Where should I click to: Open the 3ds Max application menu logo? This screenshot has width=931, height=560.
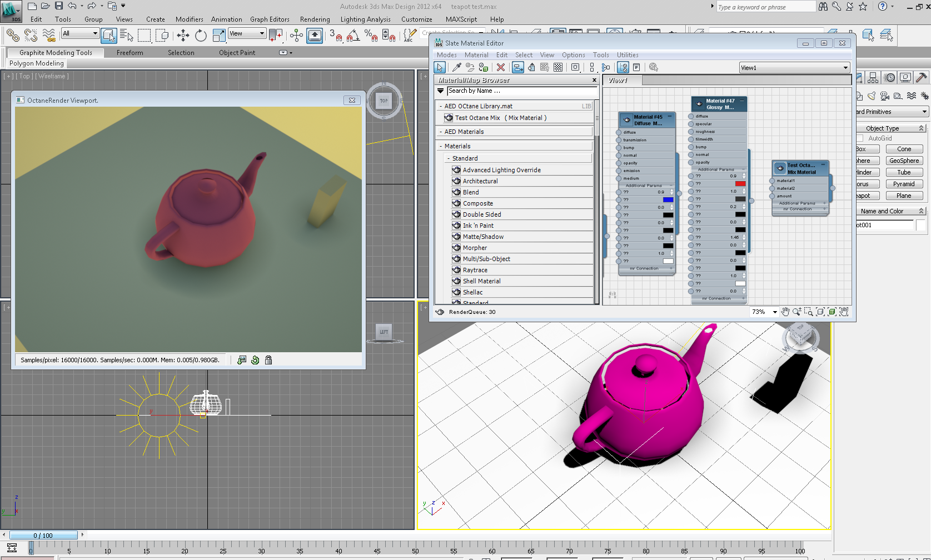(11, 11)
